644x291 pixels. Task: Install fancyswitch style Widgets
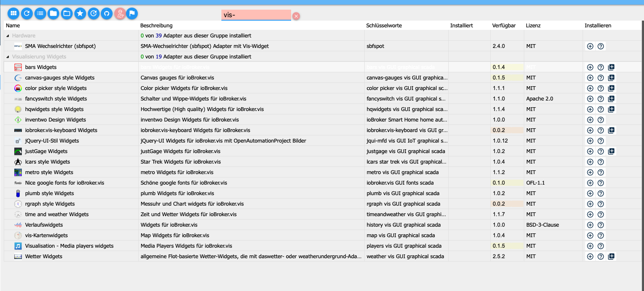point(590,99)
